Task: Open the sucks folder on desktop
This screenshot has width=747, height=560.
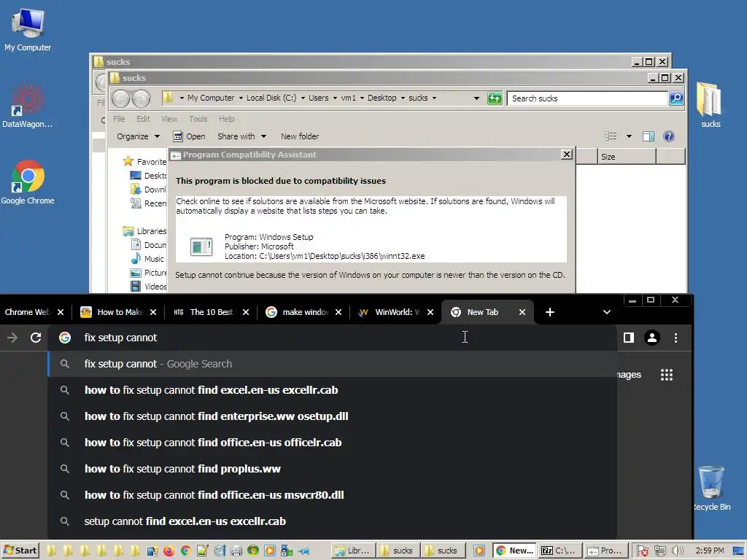Action: (710, 105)
